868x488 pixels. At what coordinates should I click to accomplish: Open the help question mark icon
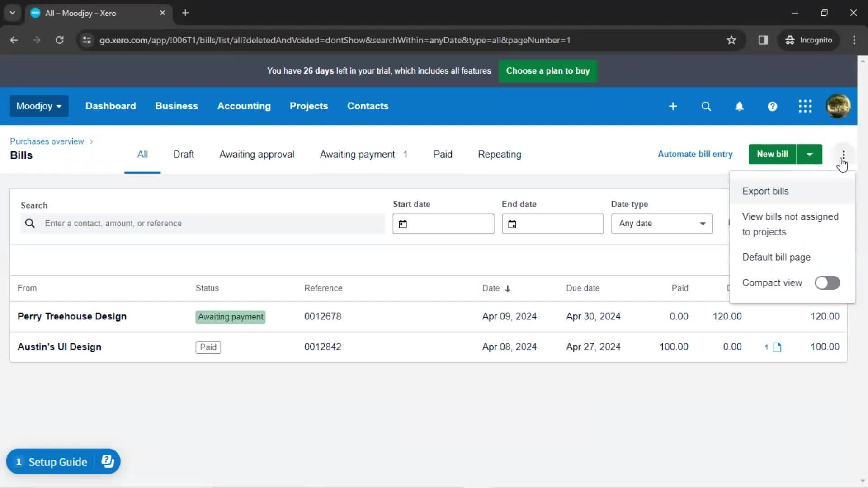[772, 106]
